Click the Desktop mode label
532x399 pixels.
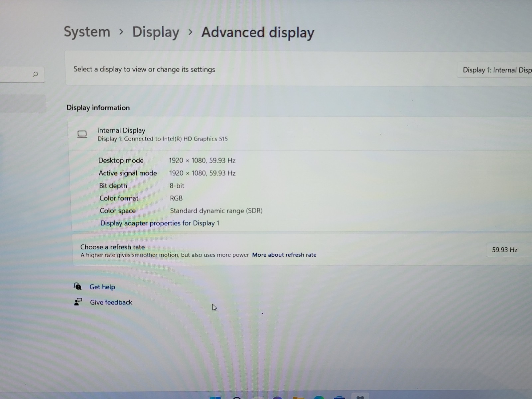click(x=121, y=160)
